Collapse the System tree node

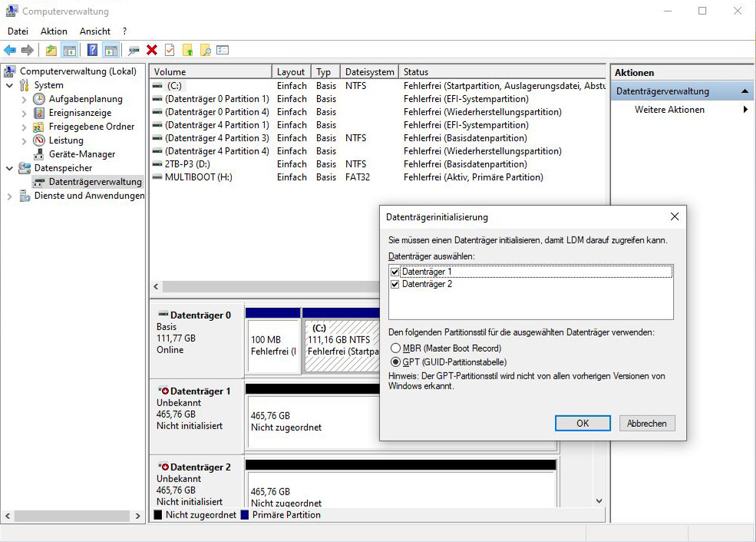coord(10,85)
